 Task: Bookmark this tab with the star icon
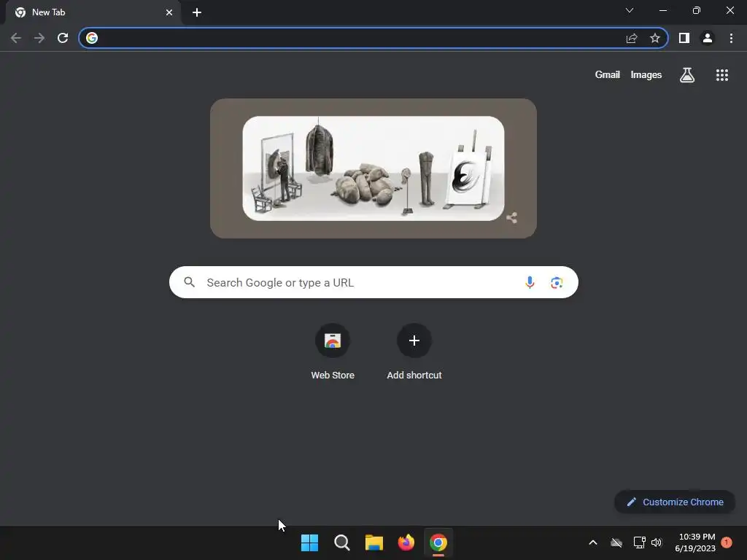click(655, 38)
